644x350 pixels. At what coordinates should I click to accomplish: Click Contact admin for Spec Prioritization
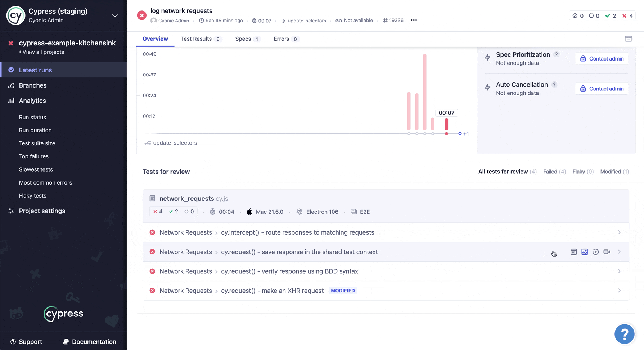[x=602, y=59]
